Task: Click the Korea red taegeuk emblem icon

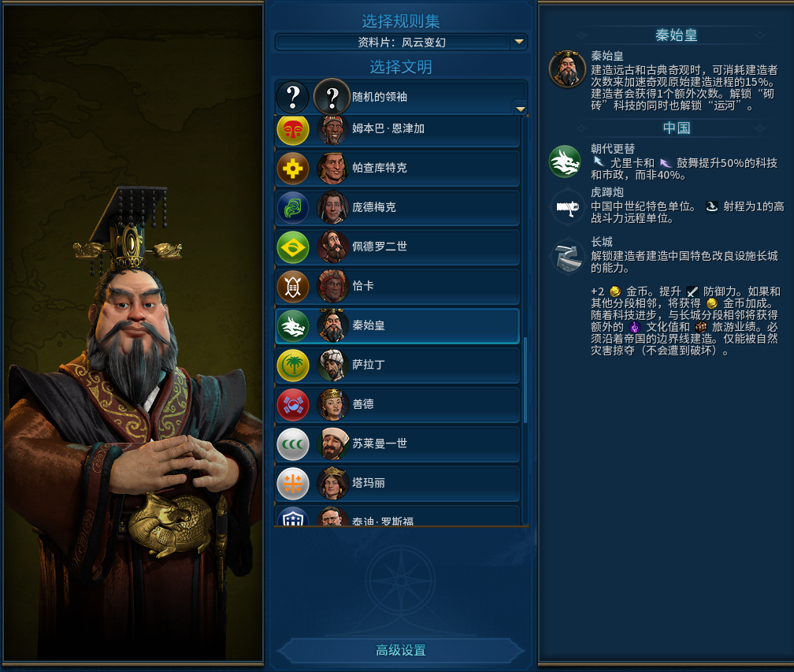Action: pos(293,405)
